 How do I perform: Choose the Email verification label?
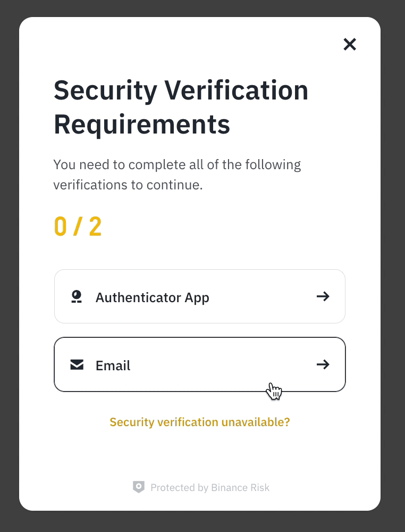pos(113,365)
